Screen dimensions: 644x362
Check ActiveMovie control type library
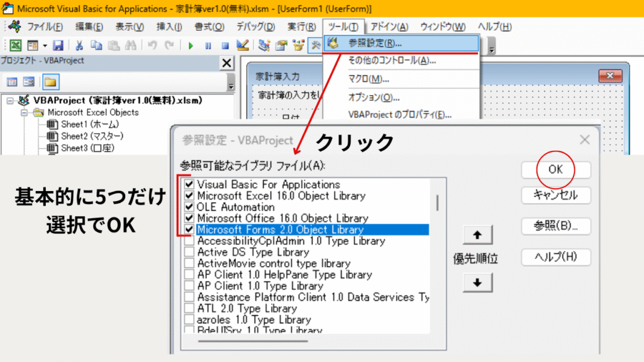point(189,263)
